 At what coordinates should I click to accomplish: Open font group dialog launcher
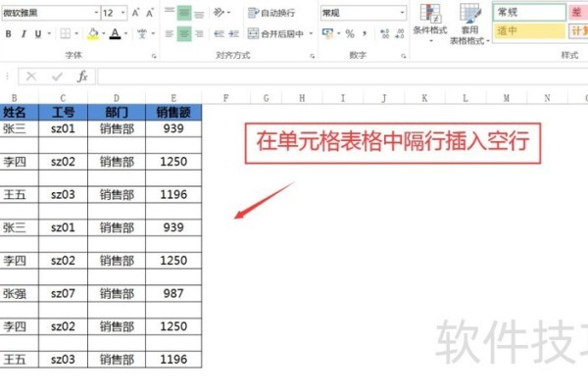pos(154,56)
